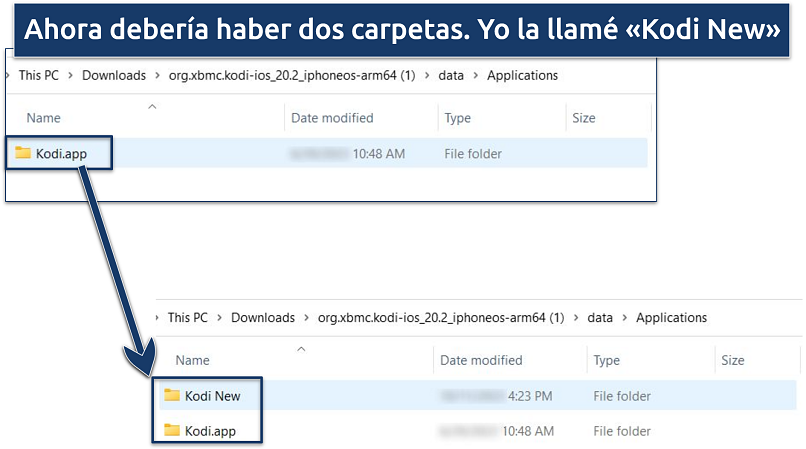Sort by Date modified in lower window
The image size is (806, 449).
click(481, 360)
